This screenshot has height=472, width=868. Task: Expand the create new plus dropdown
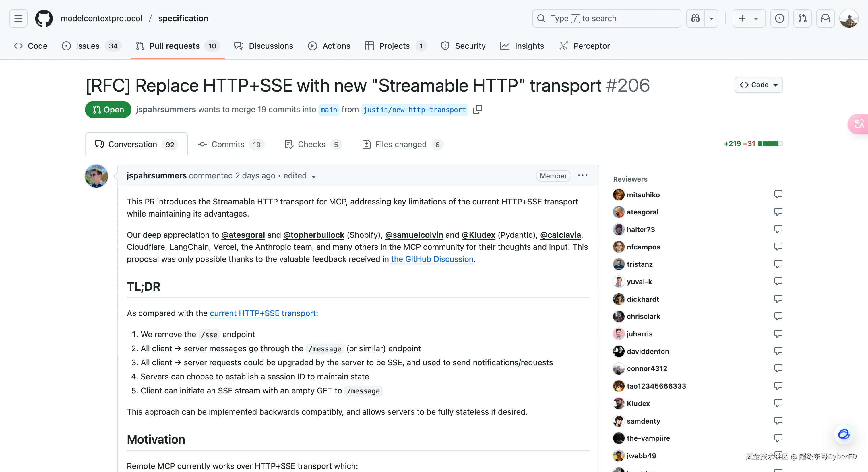(x=748, y=19)
